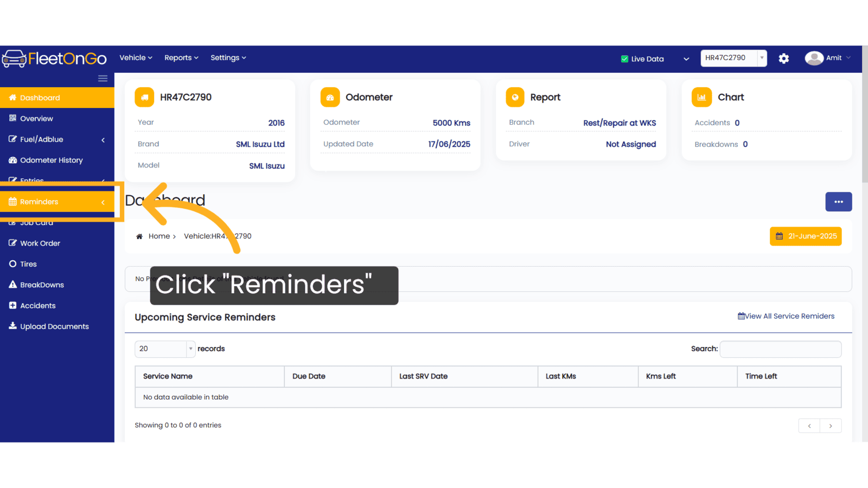The image size is (868, 488).
Task: Open the Amit user account dropdown arrow
Action: click(x=848, y=58)
